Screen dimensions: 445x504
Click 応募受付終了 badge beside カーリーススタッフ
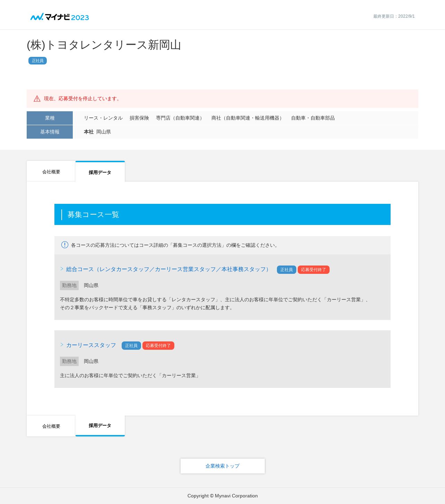[158, 346]
